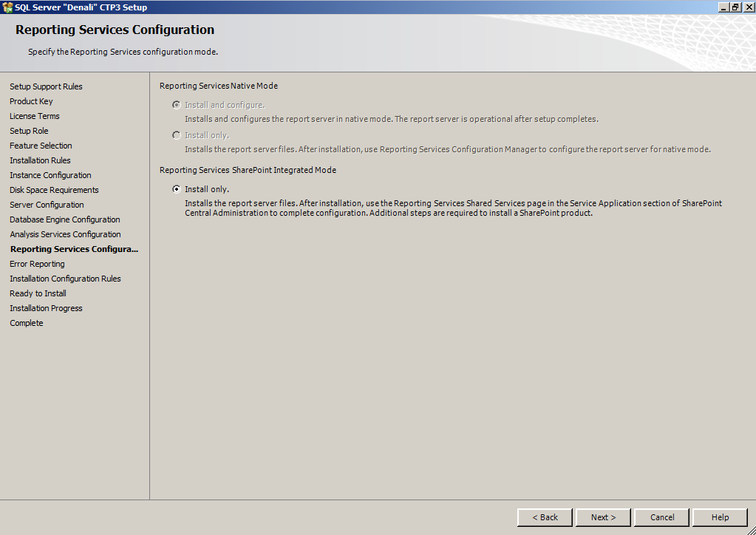This screenshot has height=535, width=756.
Task: Open Help for this setup page
Action: click(721, 517)
